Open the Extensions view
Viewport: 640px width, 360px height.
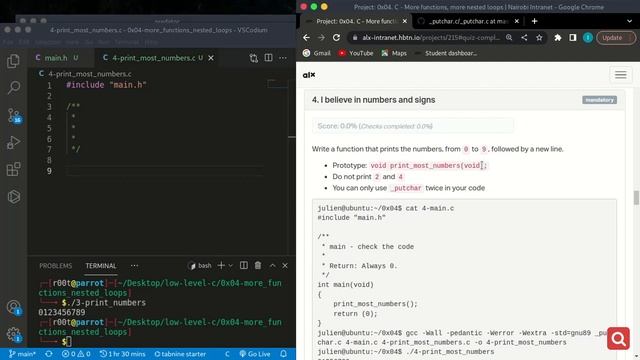[x=13, y=169]
